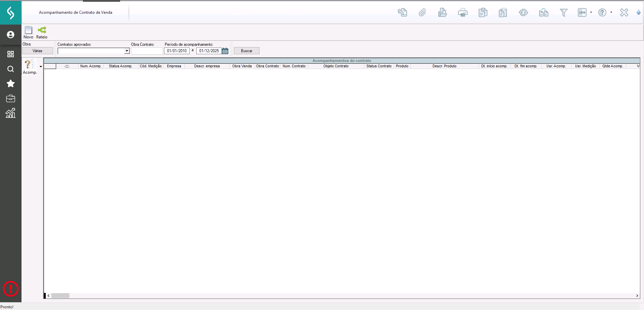644x310 pixels.
Task: Click the Acomp. question mark icon
Action: 30,64
